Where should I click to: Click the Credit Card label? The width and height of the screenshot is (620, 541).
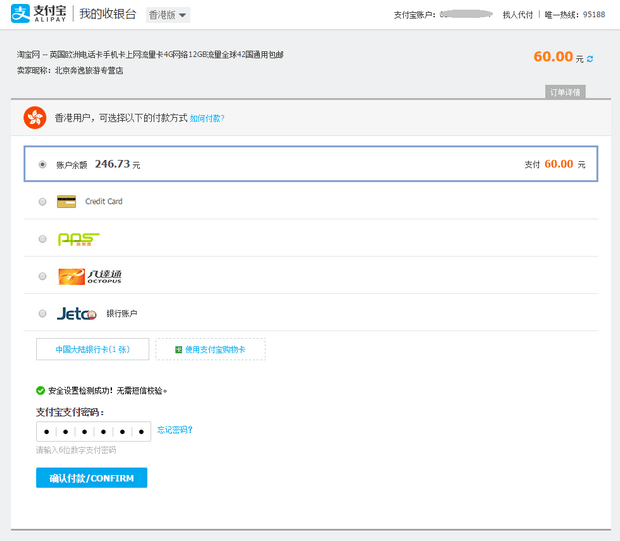(x=104, y=201)
